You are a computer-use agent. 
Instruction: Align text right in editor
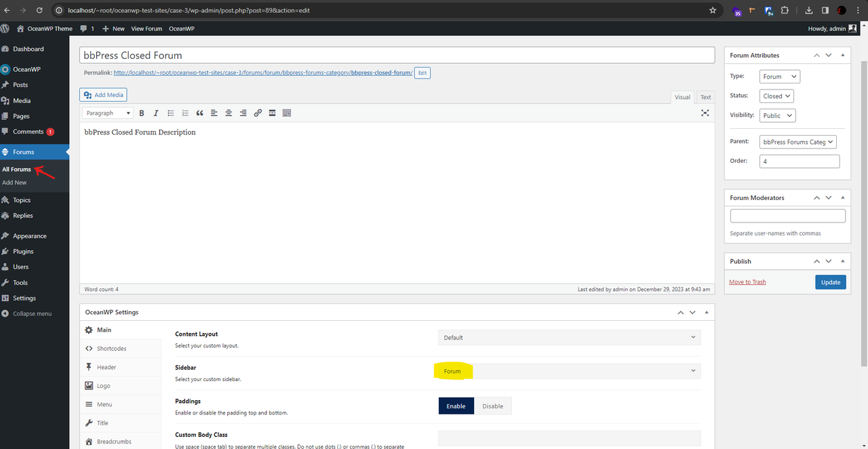click(x=243, y=113)
